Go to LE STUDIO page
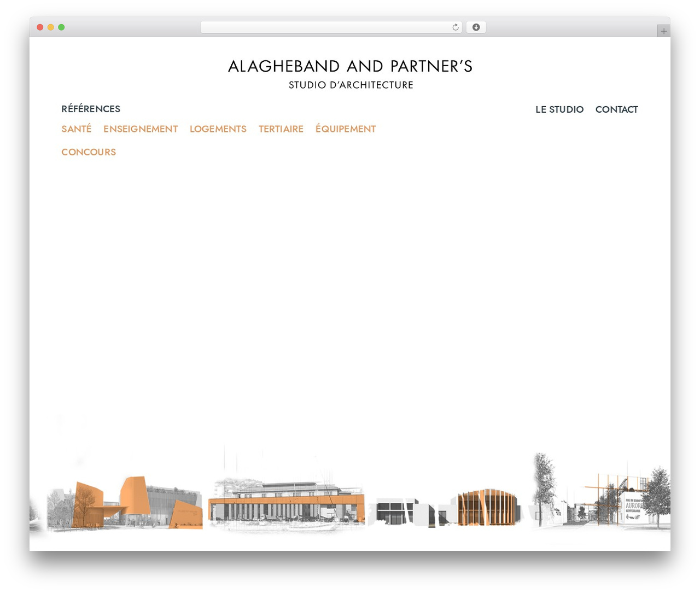This screenshot has width=700, height=593. pos(559,109)
